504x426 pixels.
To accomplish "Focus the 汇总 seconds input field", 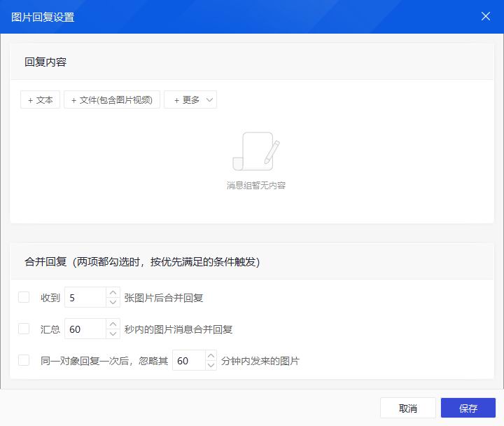I will [x=85, y=329].
